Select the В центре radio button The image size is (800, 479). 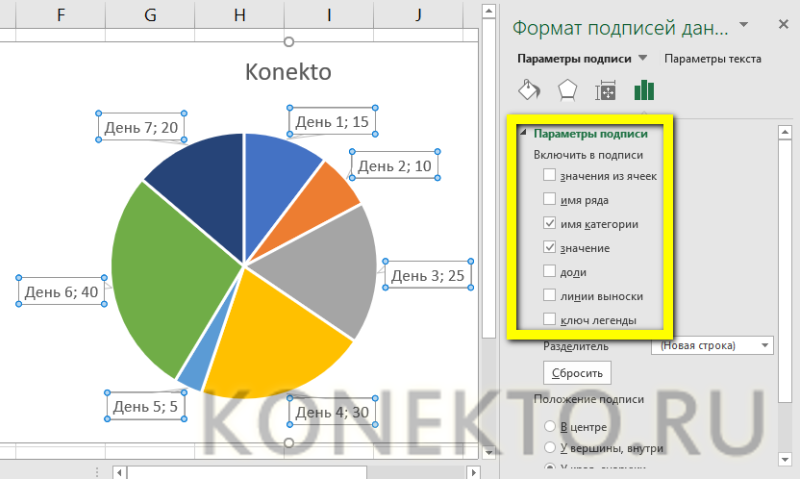(549, 426)
